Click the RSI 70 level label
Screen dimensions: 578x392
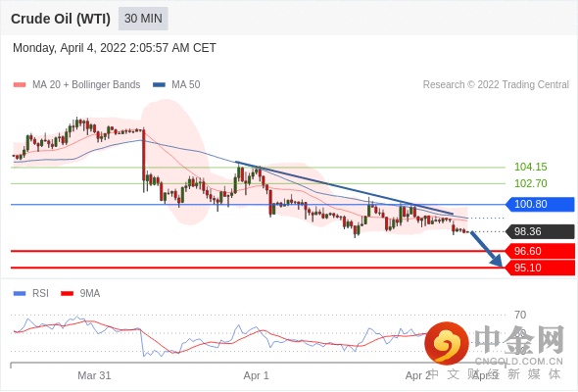[520, 315]
